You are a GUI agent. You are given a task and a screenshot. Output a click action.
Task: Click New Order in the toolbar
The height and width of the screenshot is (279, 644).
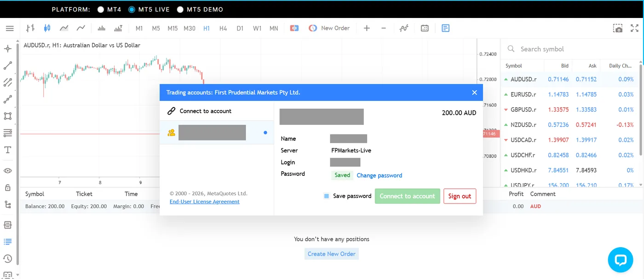click(329, 28)
